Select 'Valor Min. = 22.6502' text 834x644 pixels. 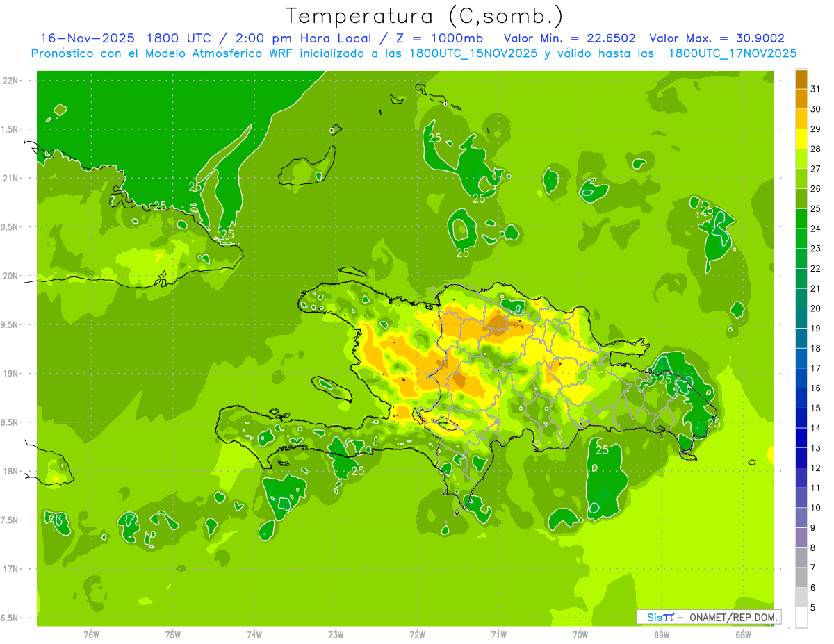[x=570, y=38]
